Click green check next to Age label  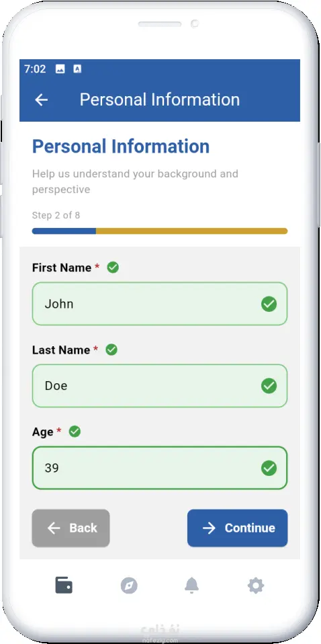75,432
